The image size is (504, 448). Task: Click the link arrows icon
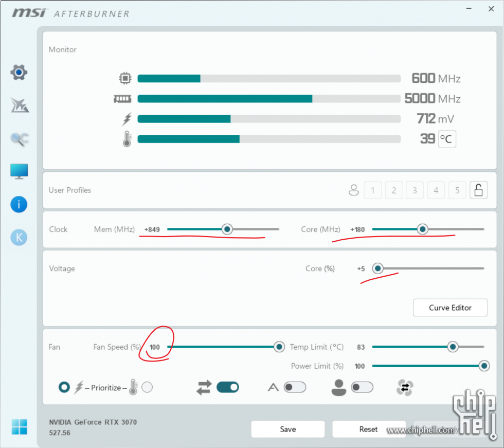[204, 387]
